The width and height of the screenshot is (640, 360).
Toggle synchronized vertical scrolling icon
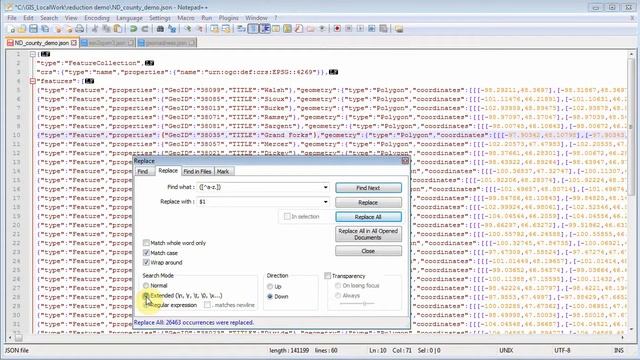(214, 29)
